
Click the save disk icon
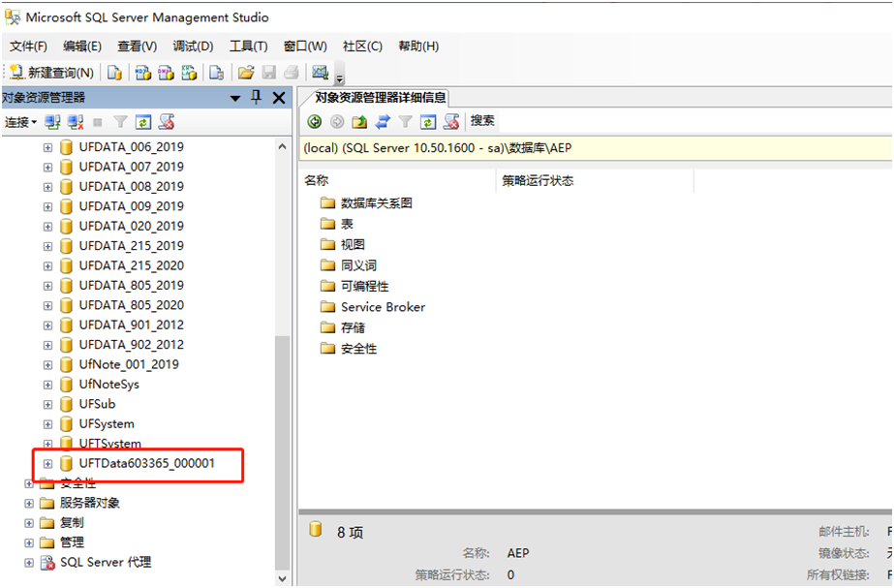pos(269,73)
